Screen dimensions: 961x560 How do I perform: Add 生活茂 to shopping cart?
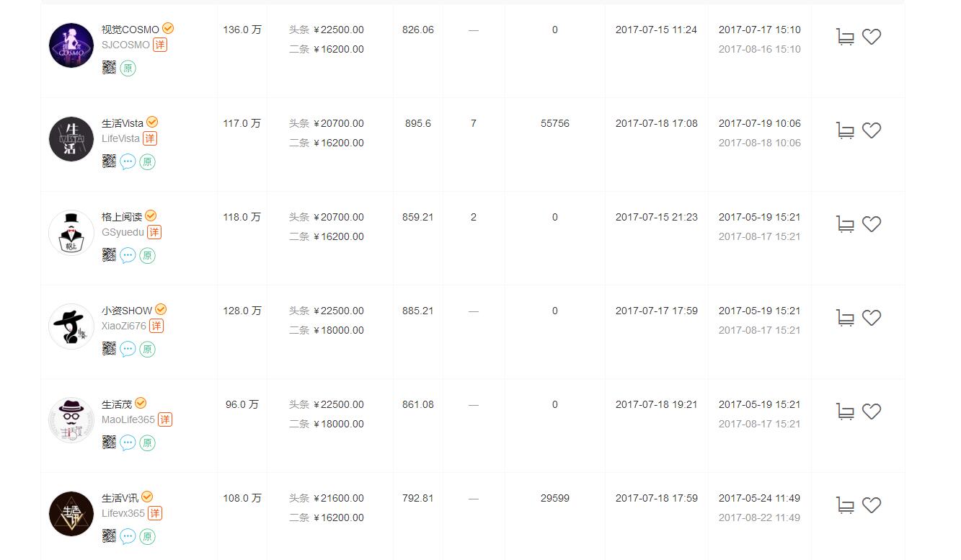click(846, 412)
